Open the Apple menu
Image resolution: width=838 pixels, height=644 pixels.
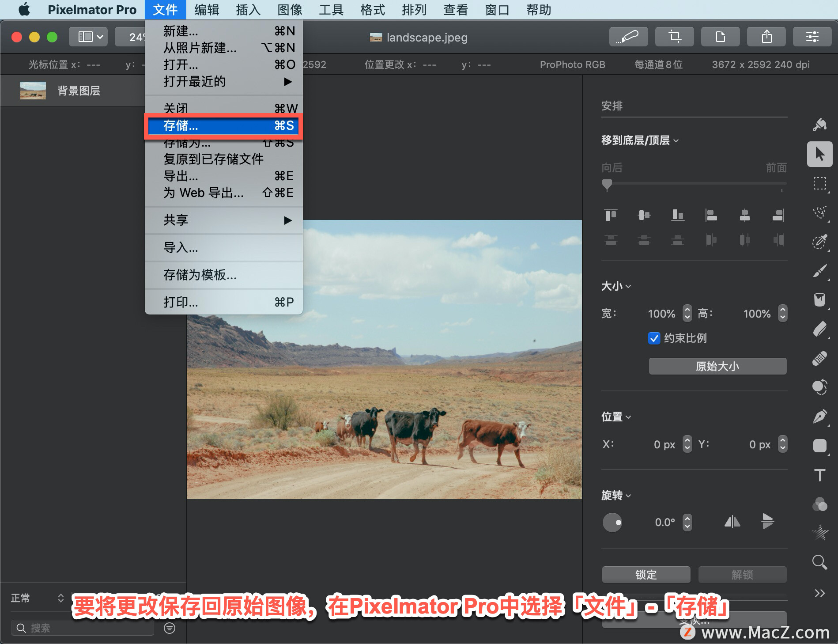click(24, 9)
